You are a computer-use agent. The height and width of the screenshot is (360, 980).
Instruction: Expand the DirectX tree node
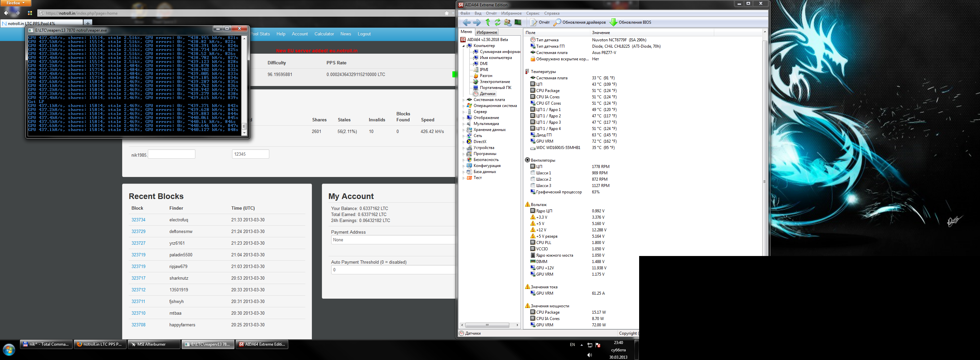(x=463, y=142)
